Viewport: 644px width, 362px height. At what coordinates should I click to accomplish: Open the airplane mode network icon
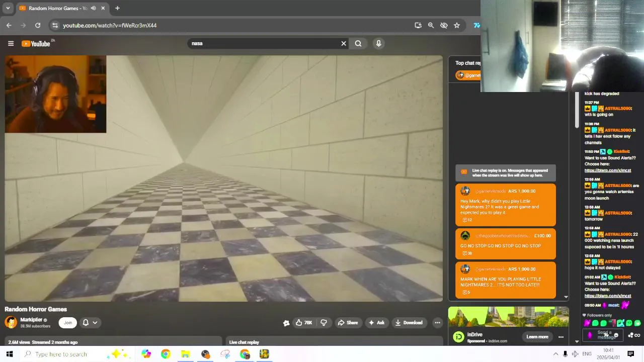pos(575,354)
